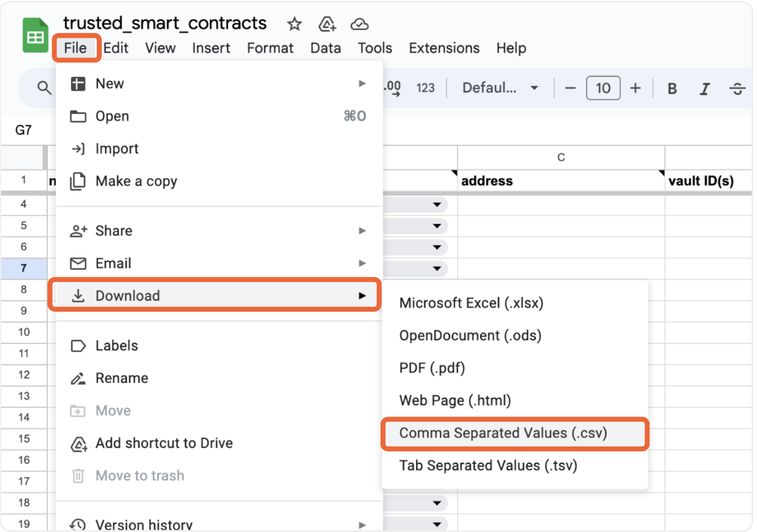Click the copy icon beside Make a copy
The image size is (757, 532).
(x=78, y=181)
